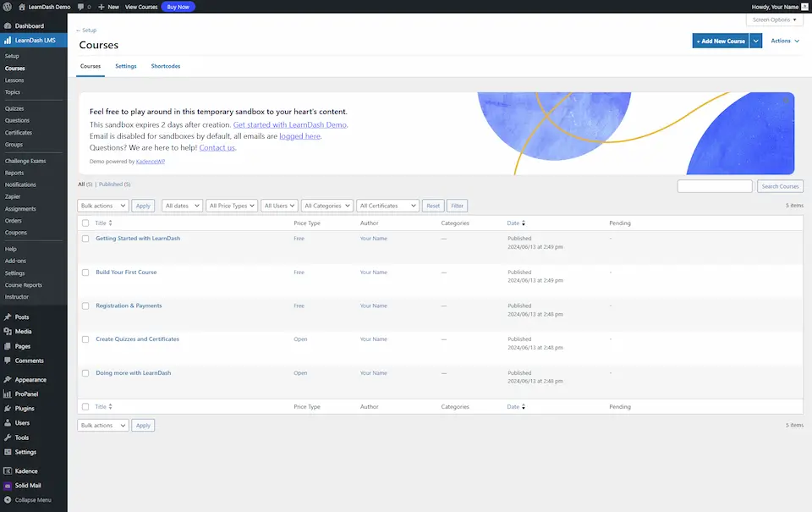
Task: Click the Pages icon in sidebar
Action: 8,346
